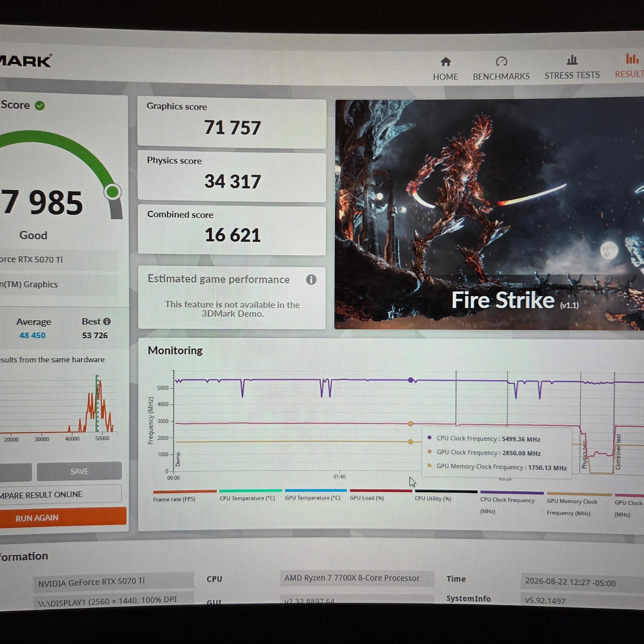Screen dimensions: 644x644
Task: Click the Average score 48 450
Action: click(x=32, y=335)
